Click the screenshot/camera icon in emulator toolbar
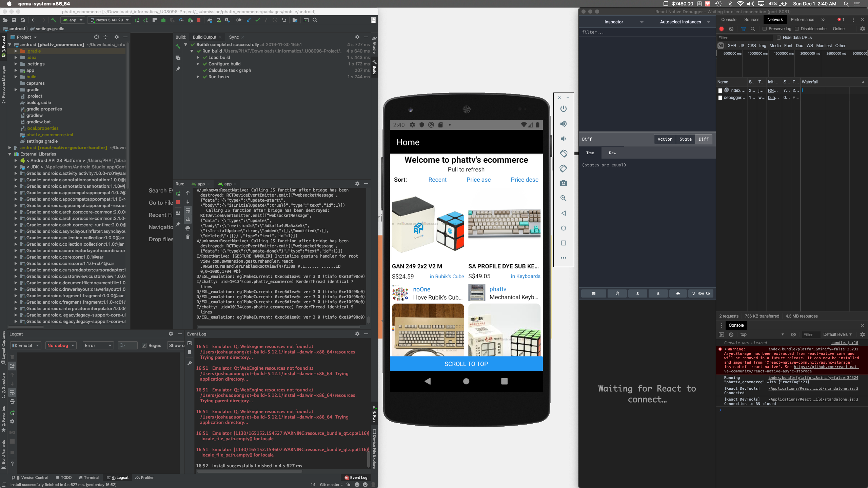This screenshot has height=488, width=868. pyautogui.click(x=564, y=184)
